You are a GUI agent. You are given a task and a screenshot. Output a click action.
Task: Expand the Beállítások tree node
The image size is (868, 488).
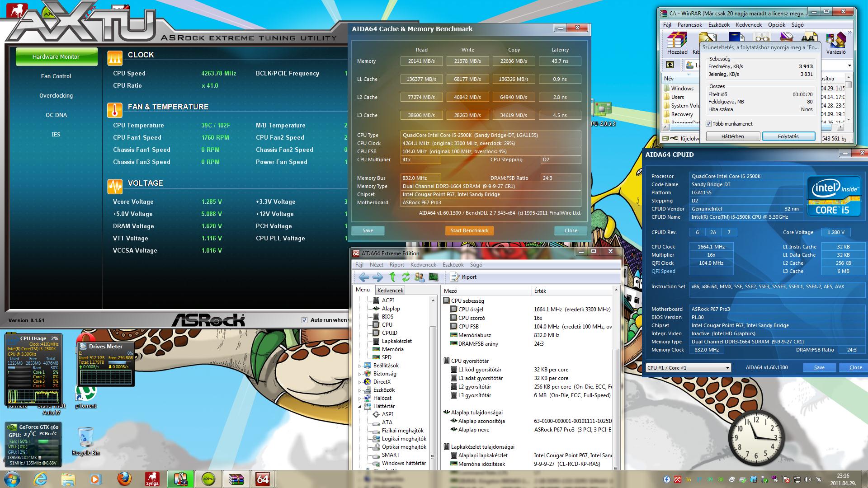point(360,366)
